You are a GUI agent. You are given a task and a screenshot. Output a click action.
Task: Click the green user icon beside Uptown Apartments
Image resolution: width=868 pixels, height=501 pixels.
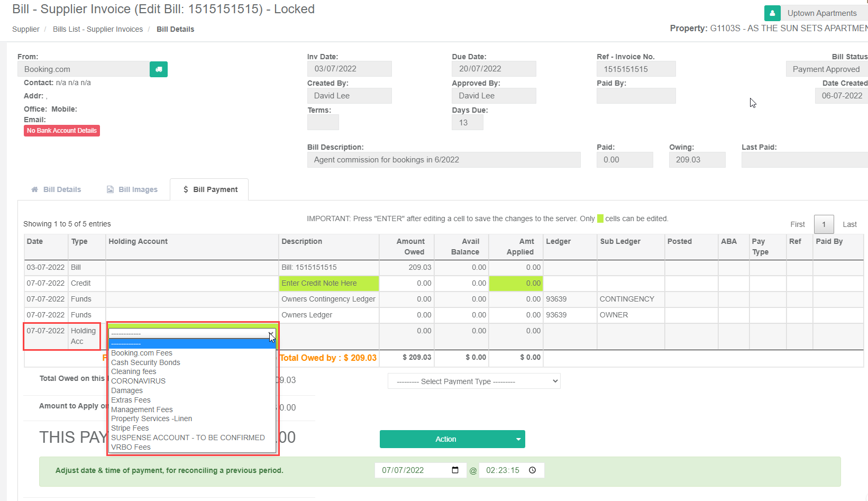pos(772,13)
